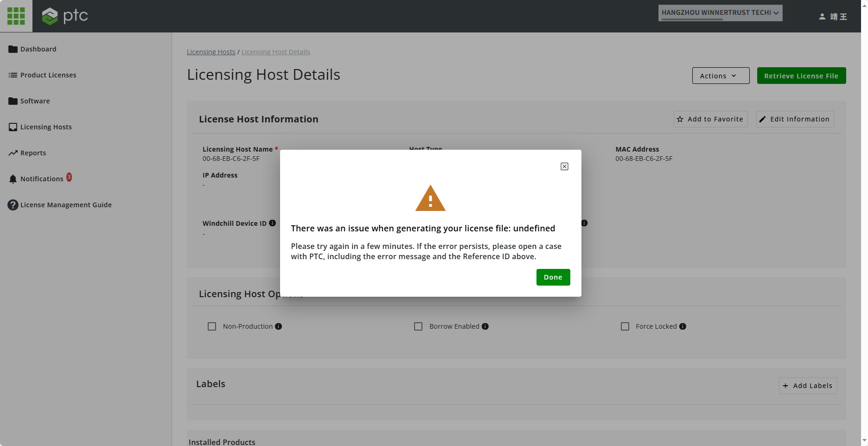Open the Actions dropdown

(720, 76)
